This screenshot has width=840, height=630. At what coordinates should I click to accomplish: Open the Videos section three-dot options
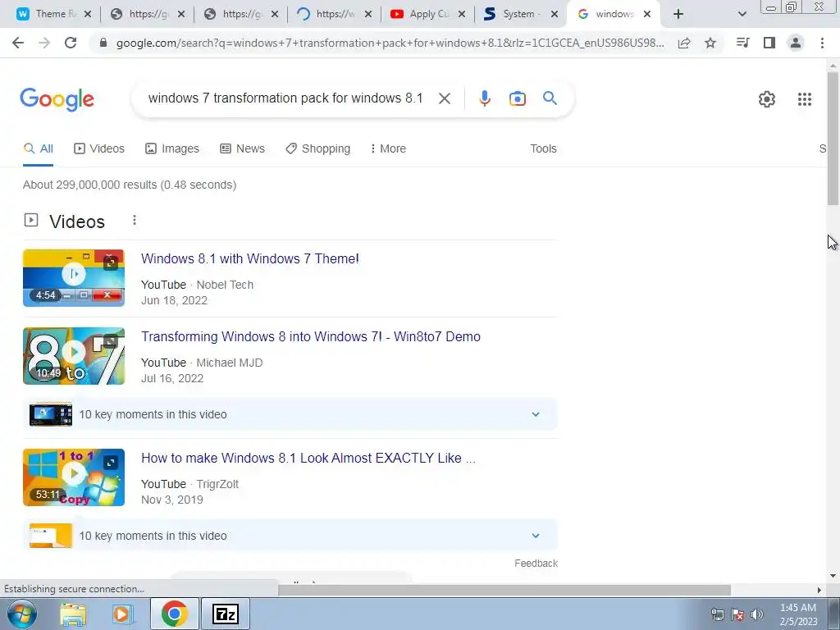point(135,220)
